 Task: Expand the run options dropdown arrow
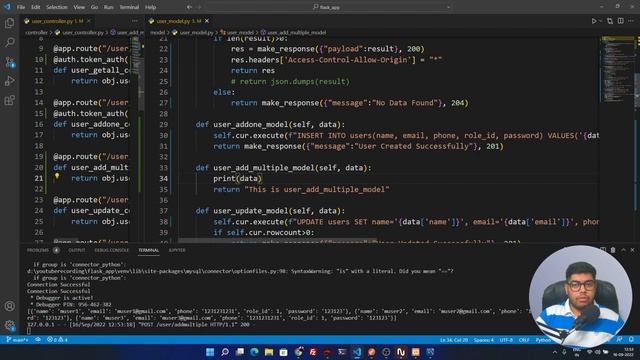point(600,21)
